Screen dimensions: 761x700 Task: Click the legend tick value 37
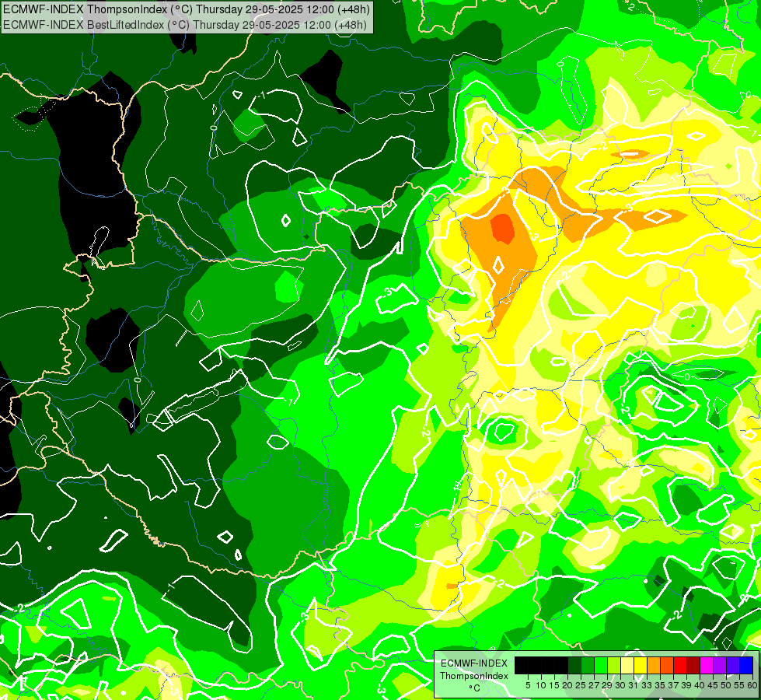point(673,685)
